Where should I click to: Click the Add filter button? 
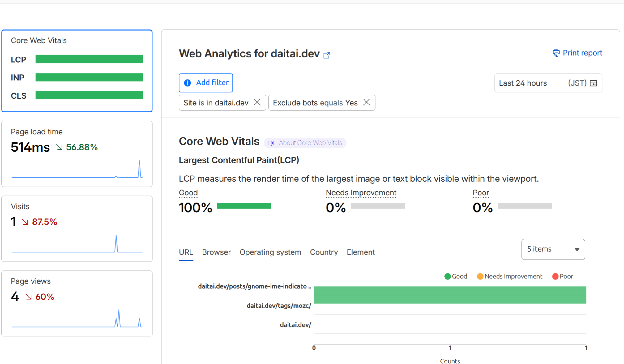[x=206, y=83]
